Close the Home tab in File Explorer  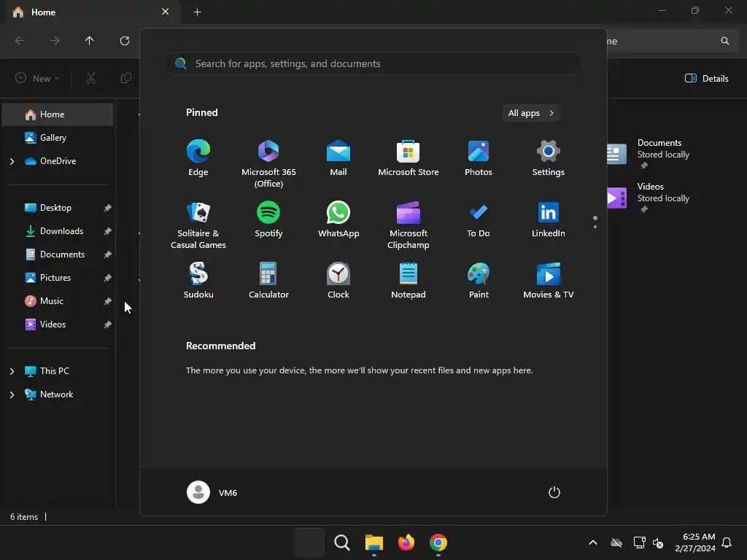point(166,12)
